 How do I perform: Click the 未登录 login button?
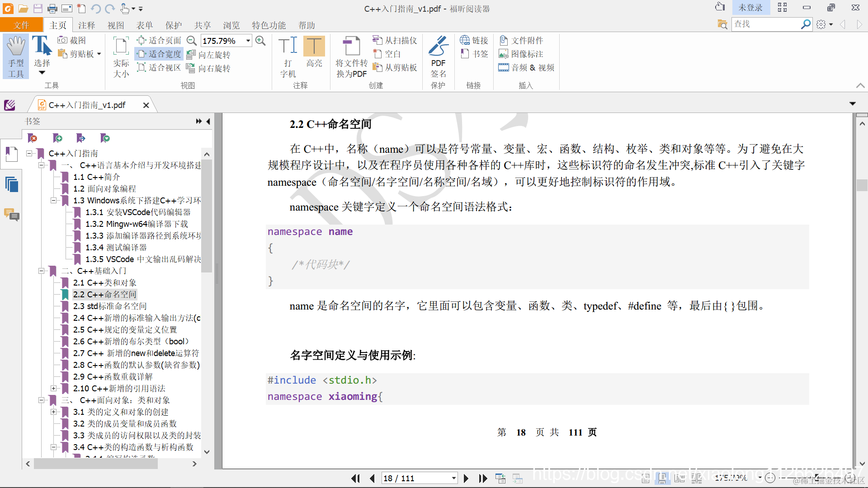(750, 8)
